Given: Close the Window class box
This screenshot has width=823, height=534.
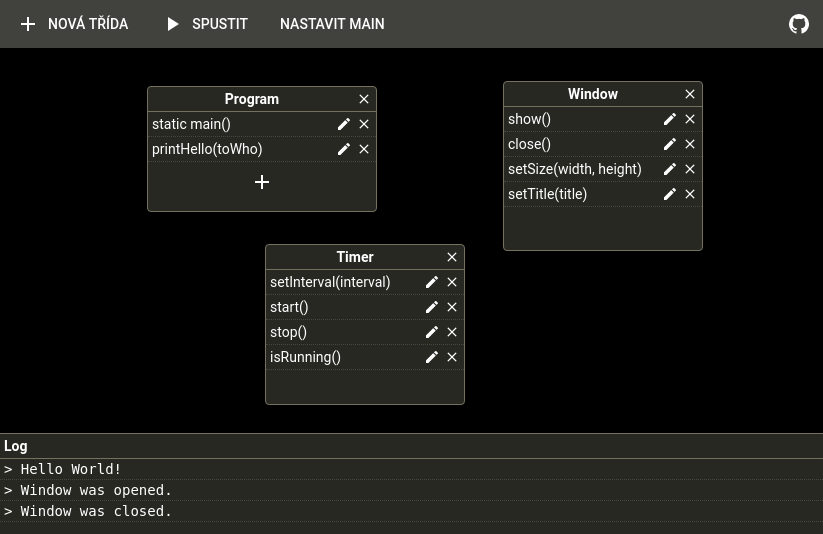Looking at the screenshot, I should point(690,94).
